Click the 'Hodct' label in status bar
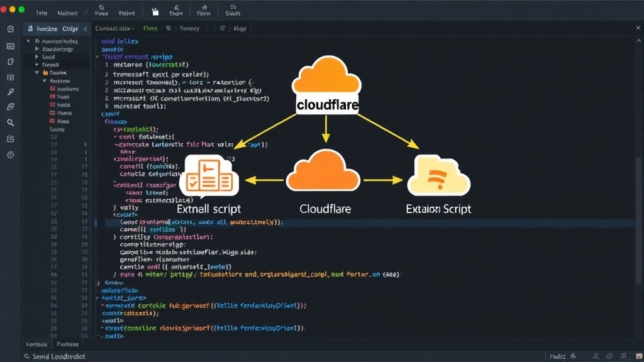Screen dimensions: 644x362 click(557, 356)
